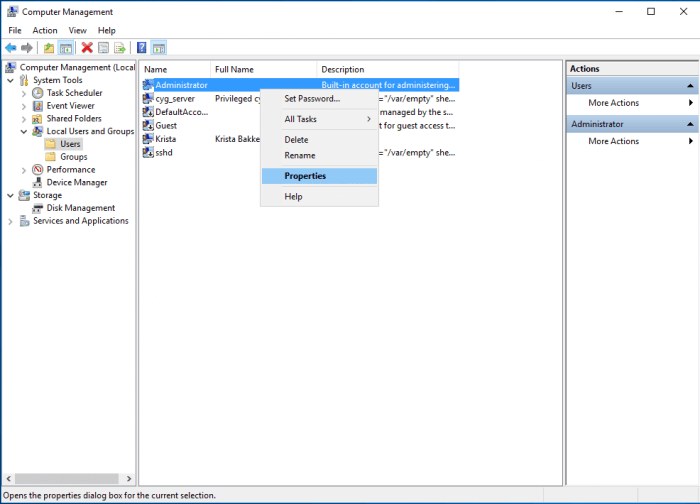Open the View menu
Screen dimensions: 700x504
(x=77, y=30)
